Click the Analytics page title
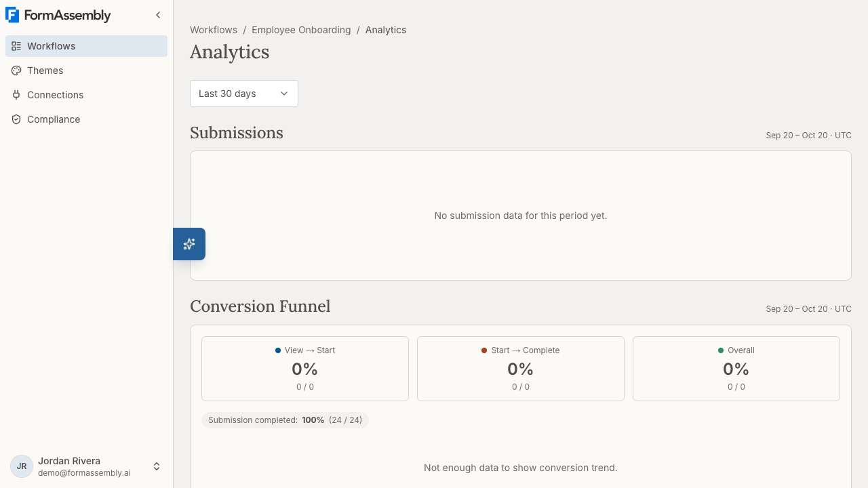The width and height of the screenshot is (868, 488). (230, 52)
